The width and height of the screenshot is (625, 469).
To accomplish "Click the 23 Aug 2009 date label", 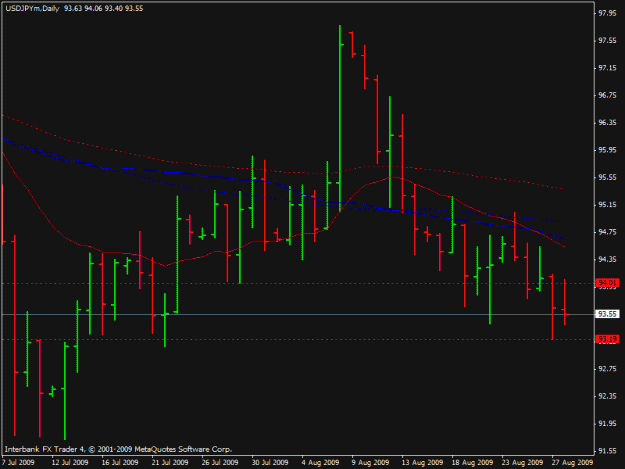I will click(x=522, y=463).
